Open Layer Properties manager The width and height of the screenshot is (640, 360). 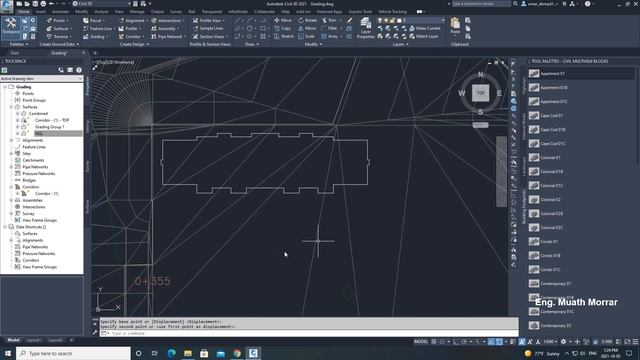[365, 28]
